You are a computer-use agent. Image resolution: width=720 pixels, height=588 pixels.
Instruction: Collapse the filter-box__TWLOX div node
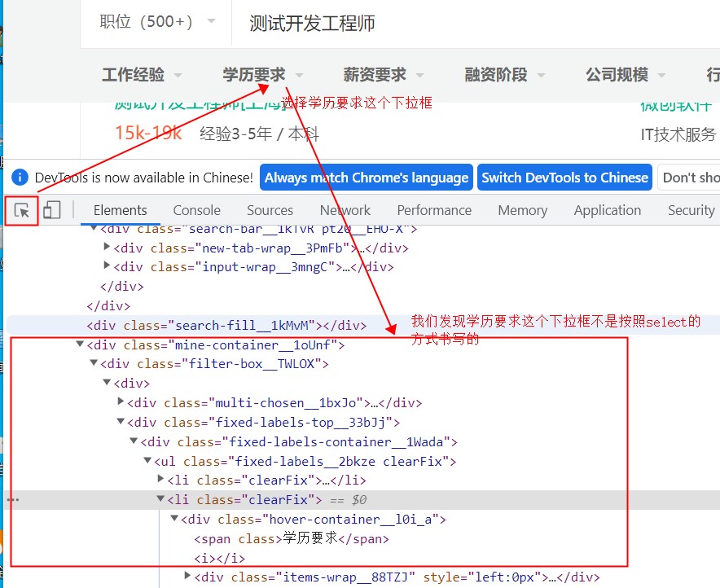[x=94, y=363]
